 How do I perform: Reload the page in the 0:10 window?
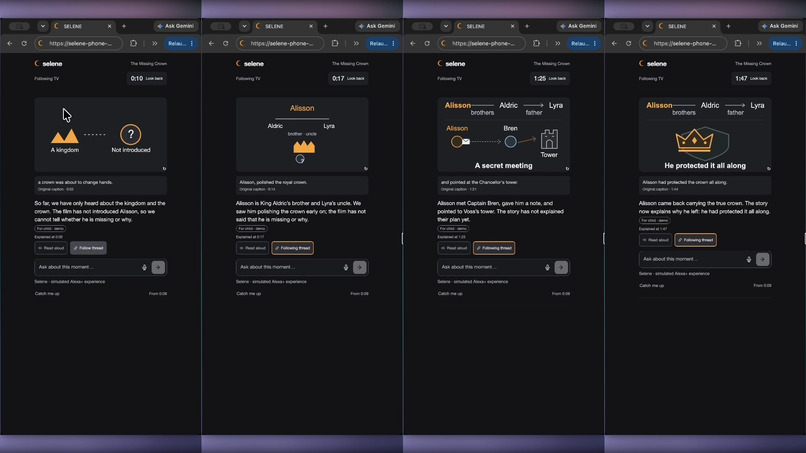(x=24, y=44)
